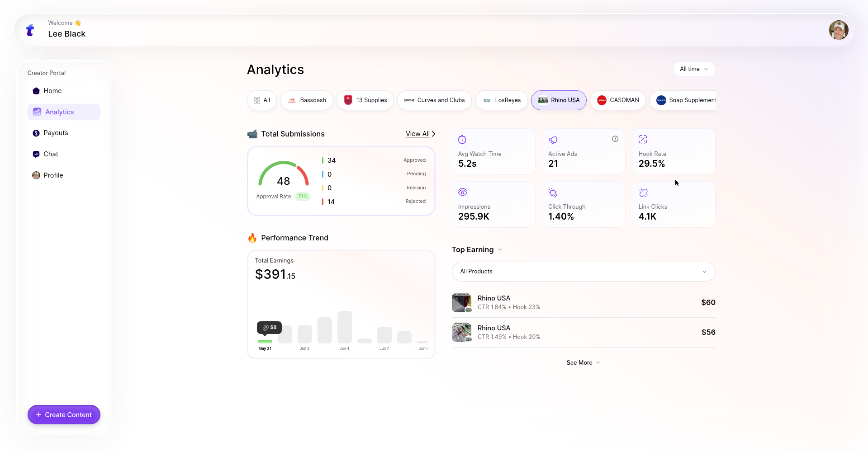Click the LosReyes brand logo
The width and height of the screenshot is (868, 451).
487,100
